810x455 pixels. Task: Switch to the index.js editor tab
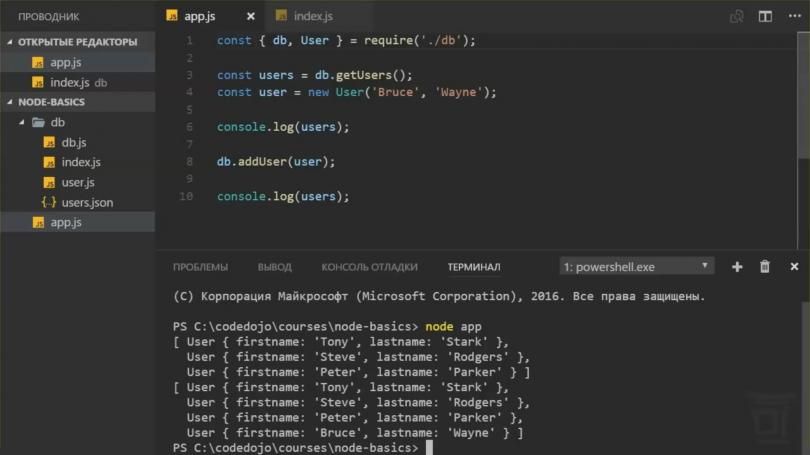coord(313,16)
